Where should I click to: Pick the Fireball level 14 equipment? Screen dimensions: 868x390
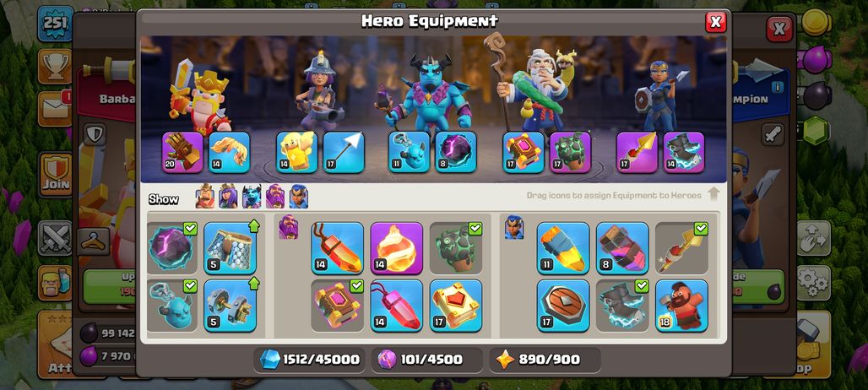396,248
